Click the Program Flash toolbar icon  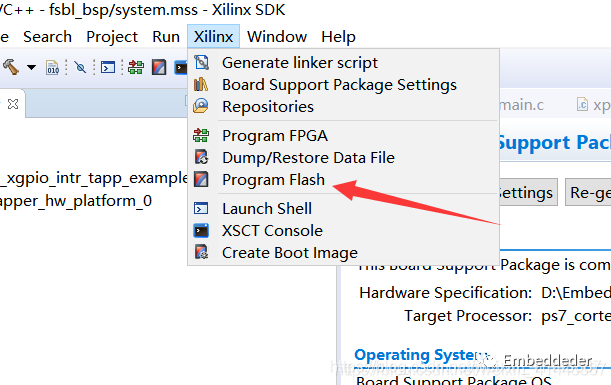tap(159, 67)
